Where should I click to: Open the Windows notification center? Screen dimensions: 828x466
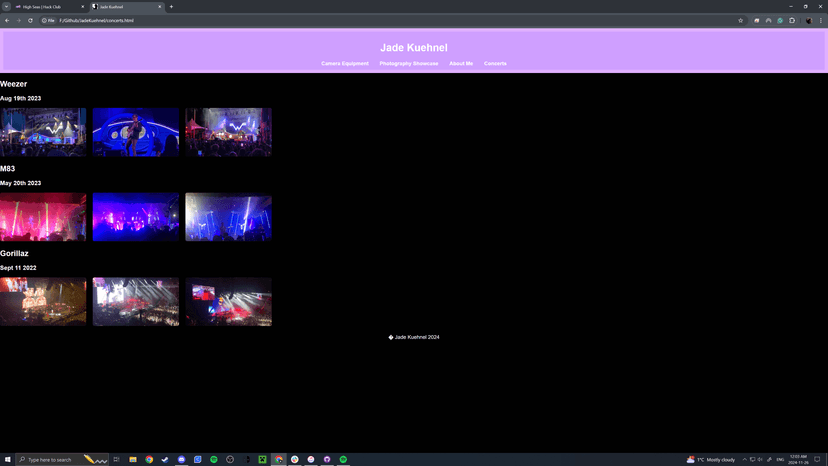(x=817, y=460)
